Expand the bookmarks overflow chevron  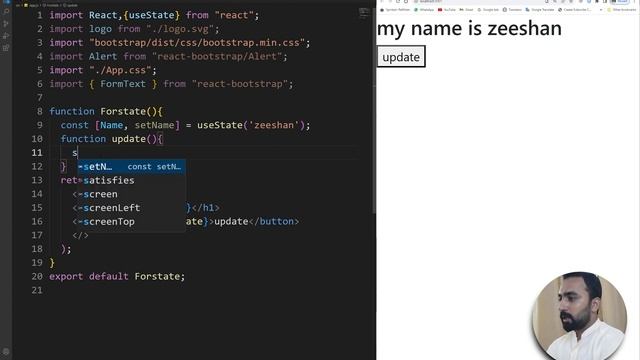click(x=601, y=9)
